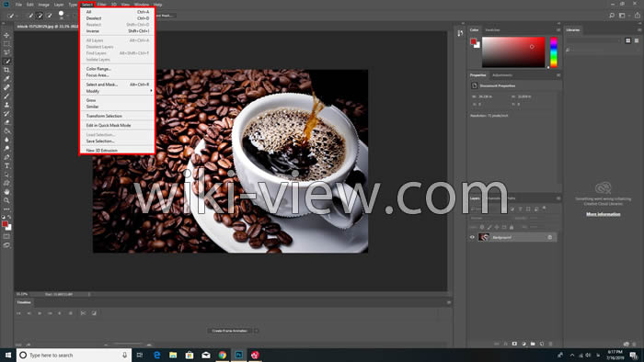Select the Quick Selection tool in toolbox
The image size is (644, 362).
coord(6,62)
